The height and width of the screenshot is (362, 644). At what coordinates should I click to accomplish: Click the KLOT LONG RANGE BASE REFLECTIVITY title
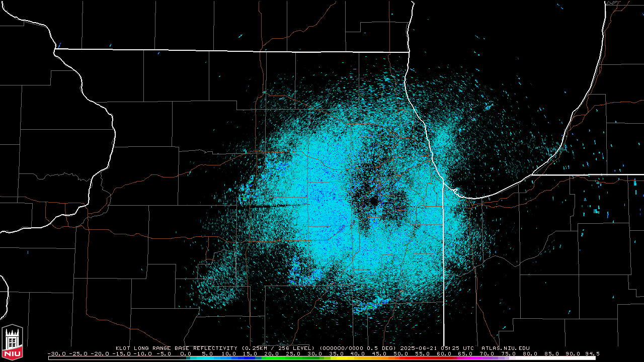[x=177, y=348]
